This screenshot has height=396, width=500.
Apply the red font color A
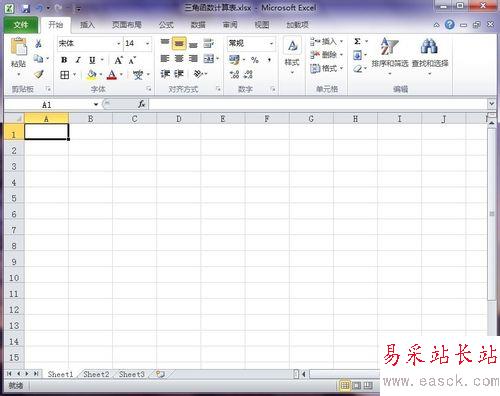tap(112, 75)
